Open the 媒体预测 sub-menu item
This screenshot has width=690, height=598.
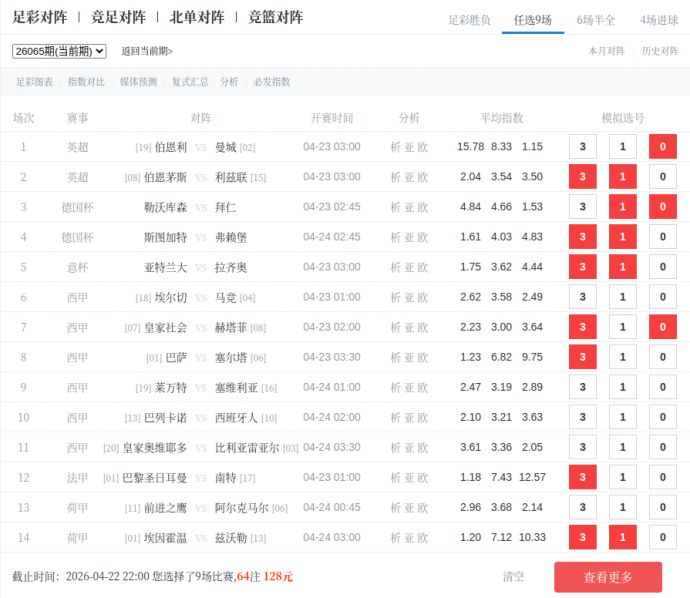click(x=138, y=82)
